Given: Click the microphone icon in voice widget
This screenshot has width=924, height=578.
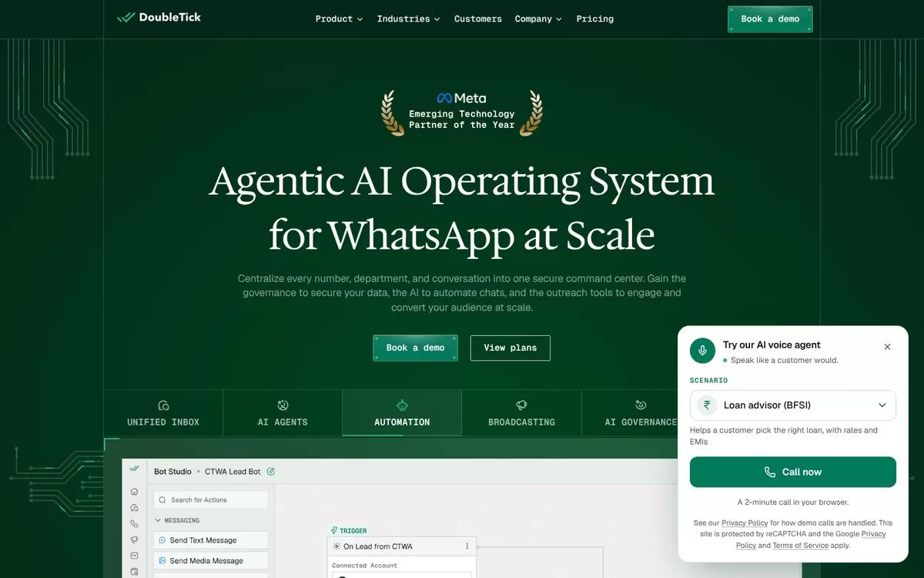Looking at the screenshot, I should (x=702, y=351).
